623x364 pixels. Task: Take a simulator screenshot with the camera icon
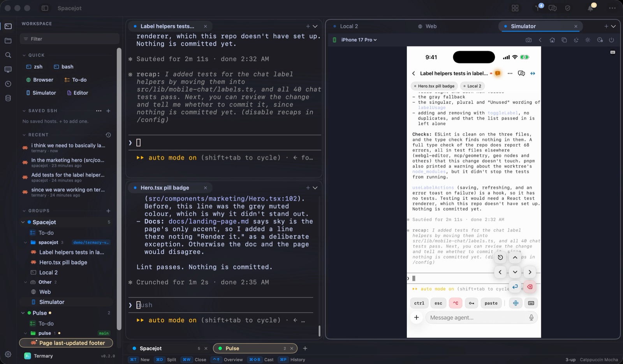point(528,40)
